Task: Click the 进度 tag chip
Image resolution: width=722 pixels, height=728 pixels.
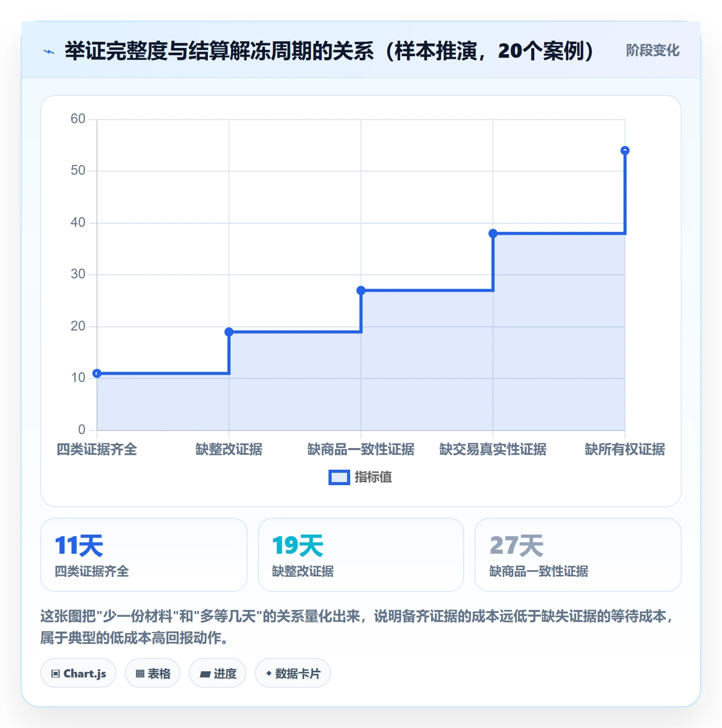Action: pos(218,673)
